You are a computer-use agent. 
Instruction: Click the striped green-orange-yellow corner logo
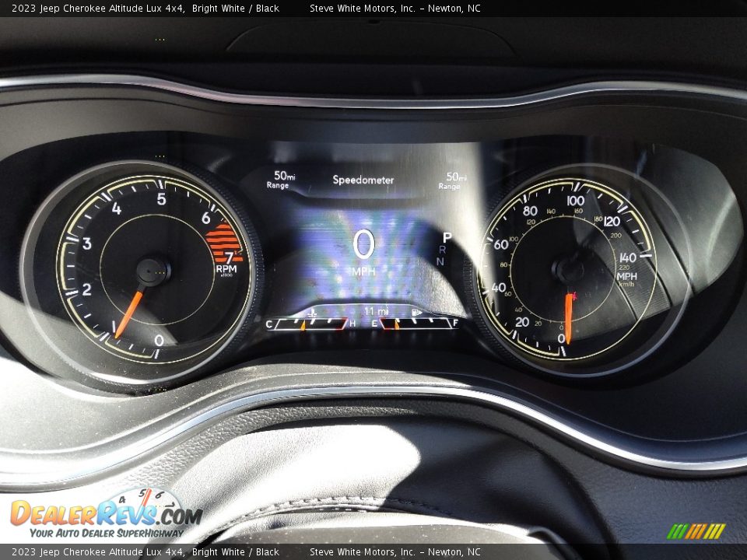point(696,531)
